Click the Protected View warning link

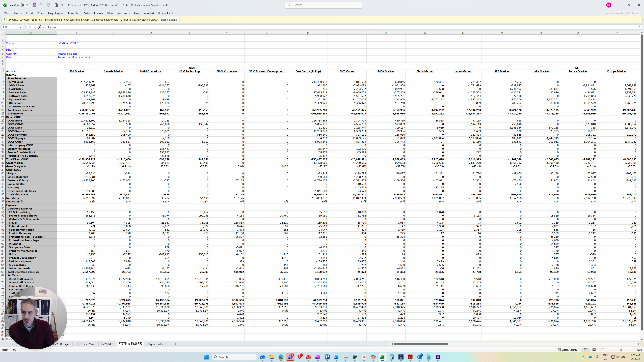coord(94,20)
